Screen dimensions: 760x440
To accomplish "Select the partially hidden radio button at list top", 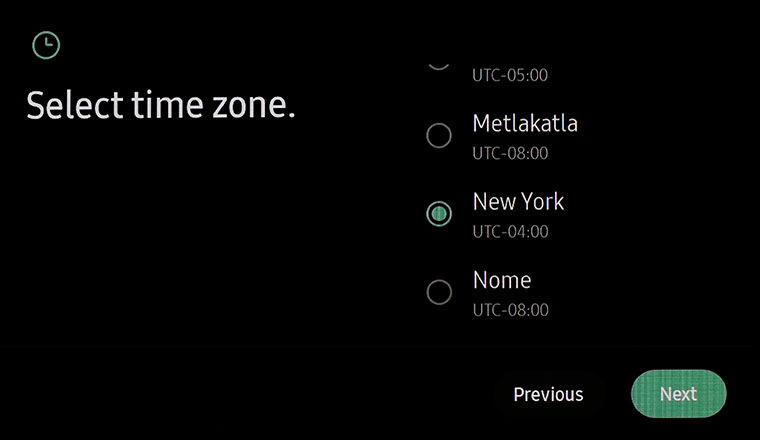I will (439, 64).
